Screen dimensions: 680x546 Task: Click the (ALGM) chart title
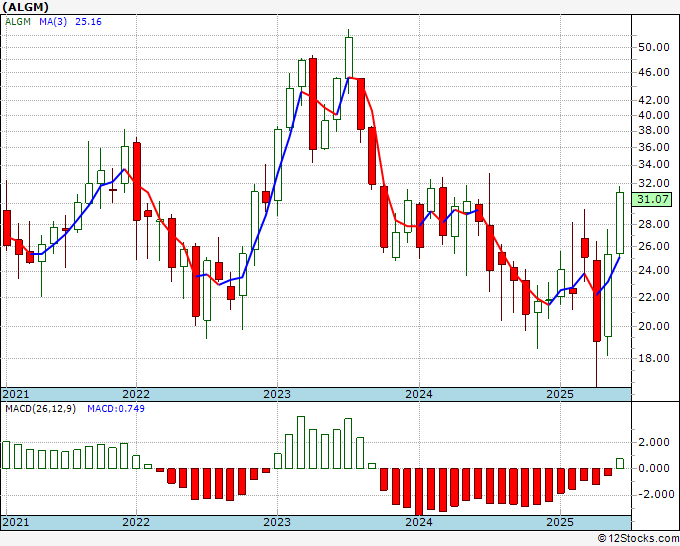point(25,7)
